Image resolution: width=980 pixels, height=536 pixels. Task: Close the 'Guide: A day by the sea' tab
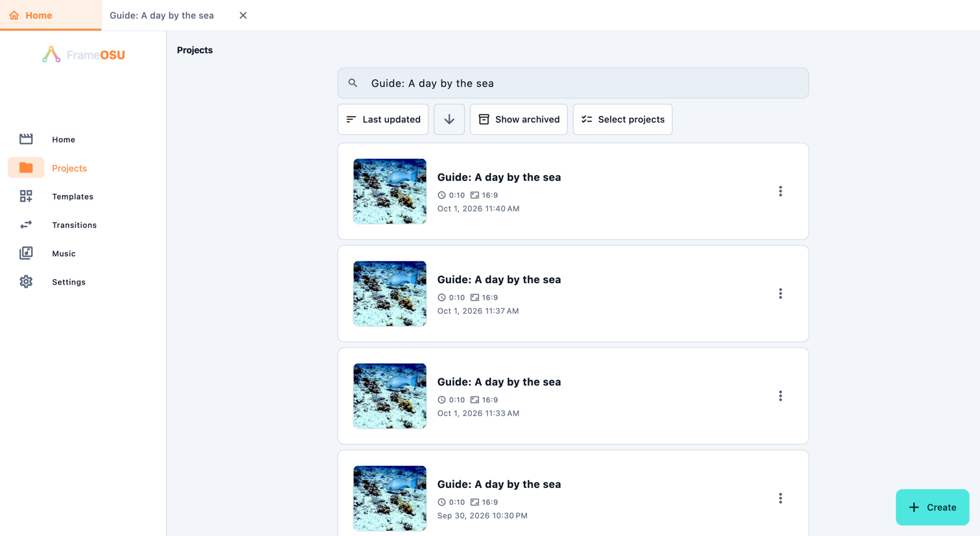243,15
